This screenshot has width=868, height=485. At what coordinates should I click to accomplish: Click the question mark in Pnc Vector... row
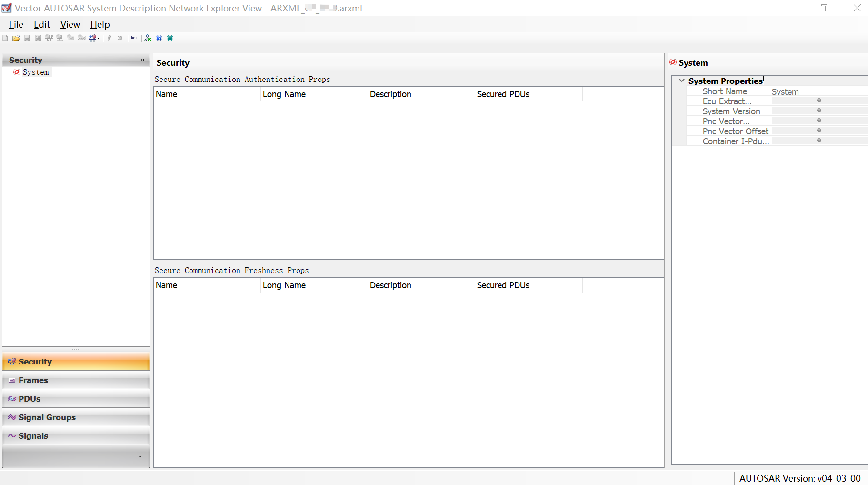point(819,121)
